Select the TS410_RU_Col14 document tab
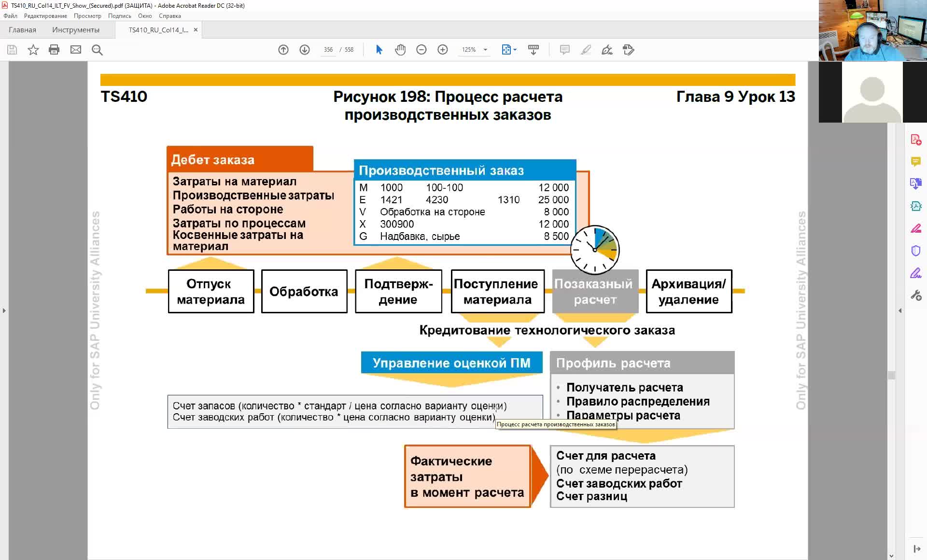The width and height of the screenshot is (927, 560). [158, 30]
